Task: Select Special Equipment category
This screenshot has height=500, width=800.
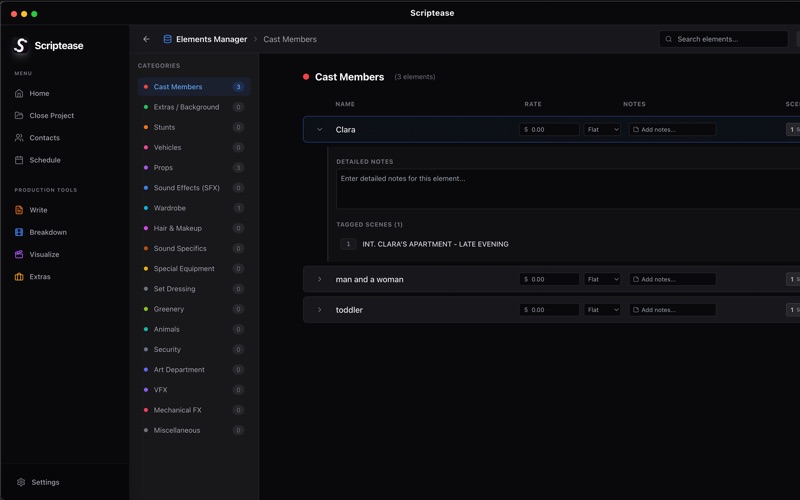Action: [x=193, y=268]
